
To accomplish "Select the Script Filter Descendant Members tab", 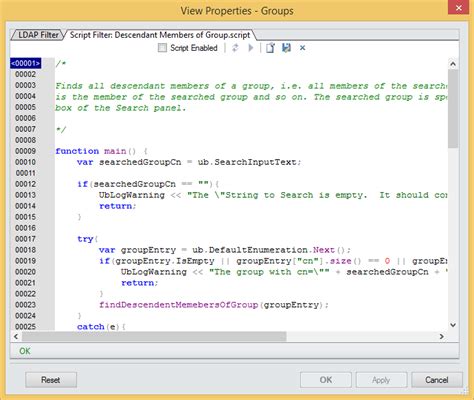I will (160, 35).
